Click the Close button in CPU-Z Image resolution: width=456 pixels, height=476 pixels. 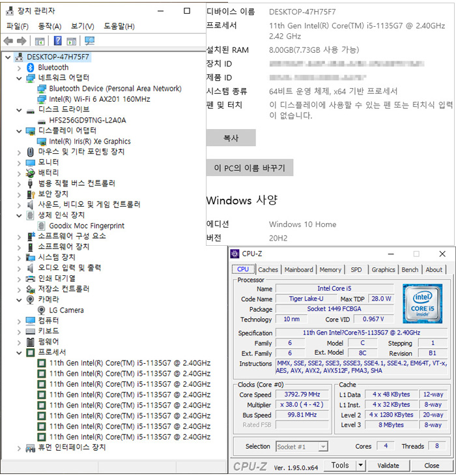pyautogui.click(x=432, y=466)
